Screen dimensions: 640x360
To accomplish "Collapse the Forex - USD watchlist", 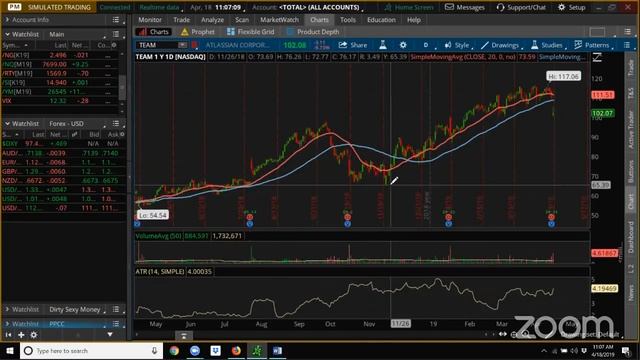I will 7,123.
